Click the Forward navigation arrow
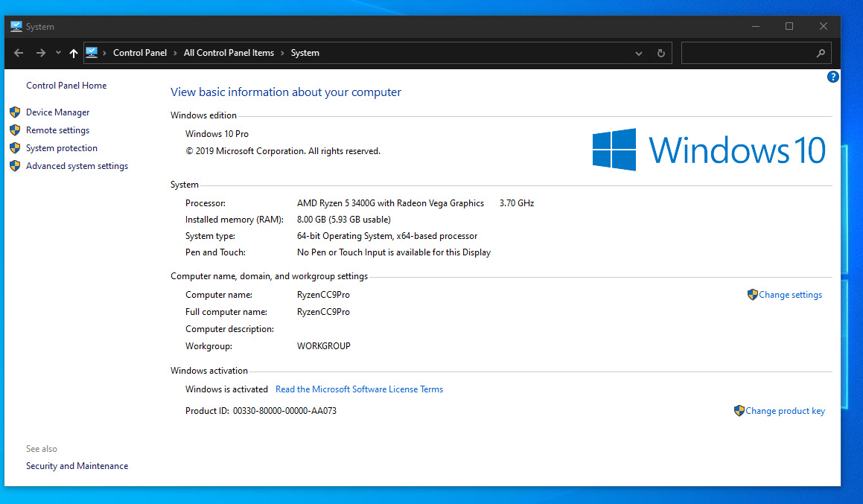Image resolution: width=863 pixels, height=504 pixels. point(41,53)
